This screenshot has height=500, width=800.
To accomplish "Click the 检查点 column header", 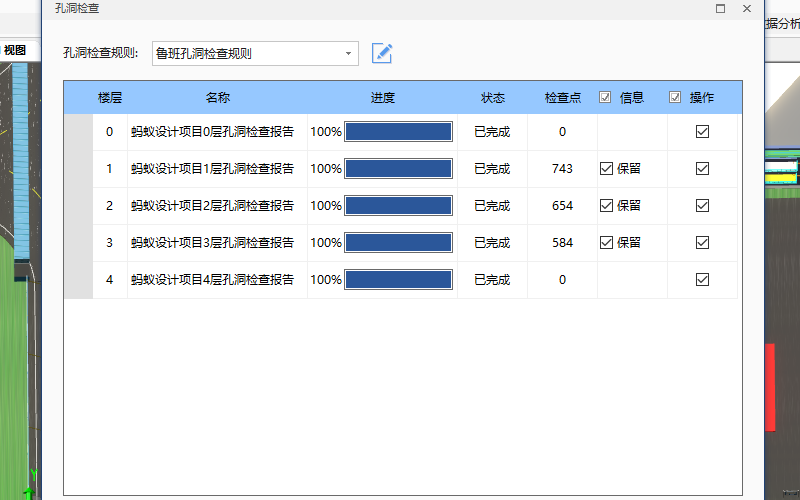I will [563, 97].
